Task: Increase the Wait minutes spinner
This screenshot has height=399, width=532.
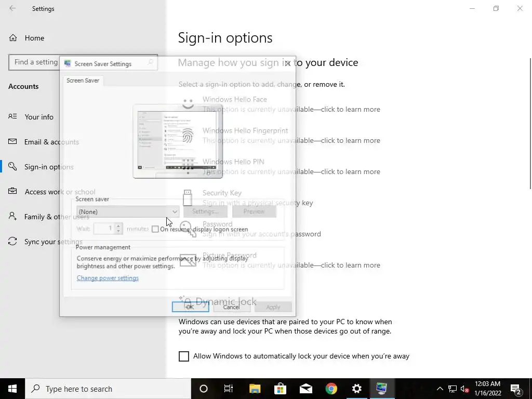Action: [x=118, y=226]
